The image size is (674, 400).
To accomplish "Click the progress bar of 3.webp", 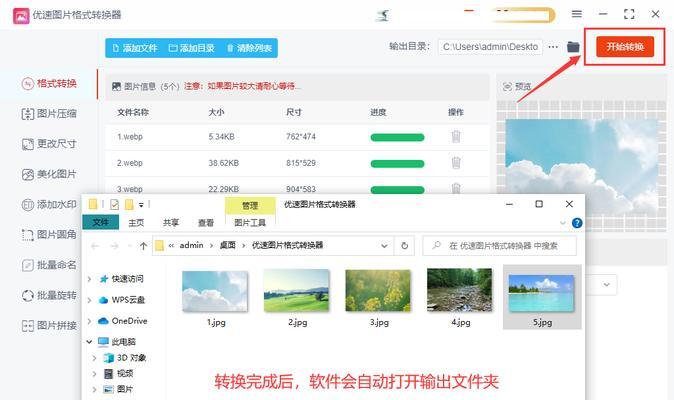I will [397, 189].
